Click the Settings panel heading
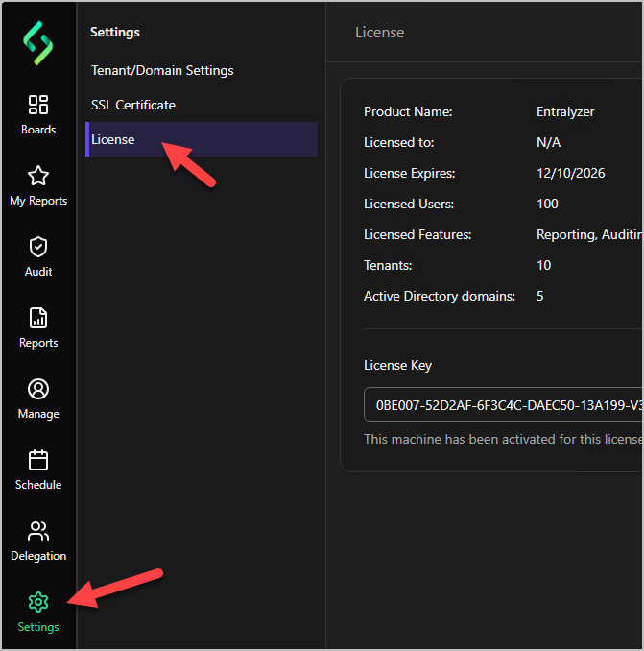This screenshot has height=651, width=644. [115, 32]
